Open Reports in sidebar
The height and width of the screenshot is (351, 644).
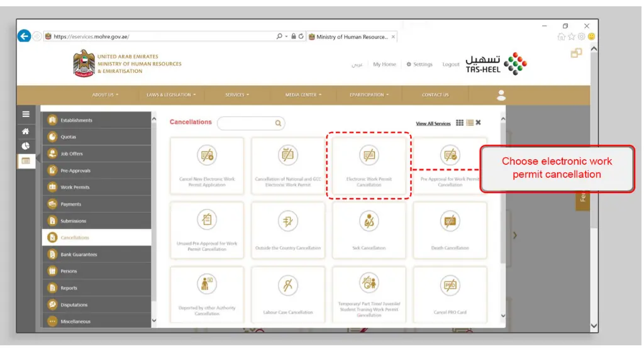(96, 288)
